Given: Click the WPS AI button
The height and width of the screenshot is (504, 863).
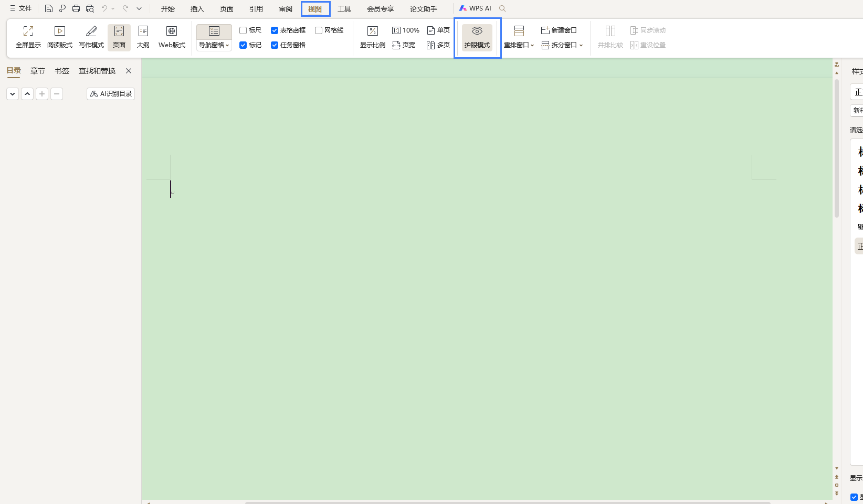Looking at the screenshot, I should (x=475, y=8).
